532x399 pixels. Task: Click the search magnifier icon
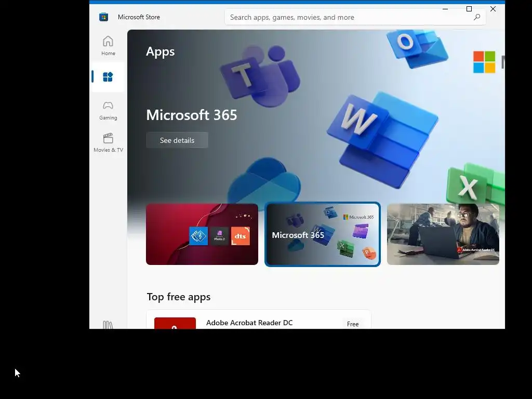pos(477,17)
